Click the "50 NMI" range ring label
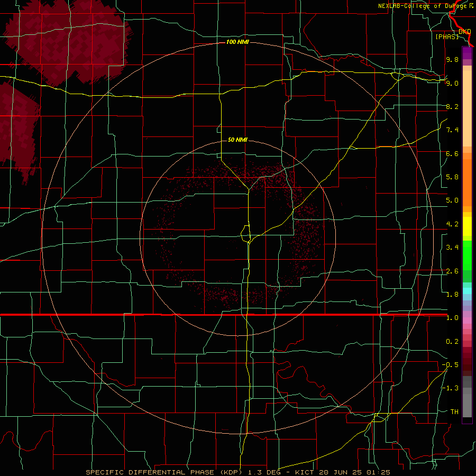476x476 pixels. click(237, 140)
